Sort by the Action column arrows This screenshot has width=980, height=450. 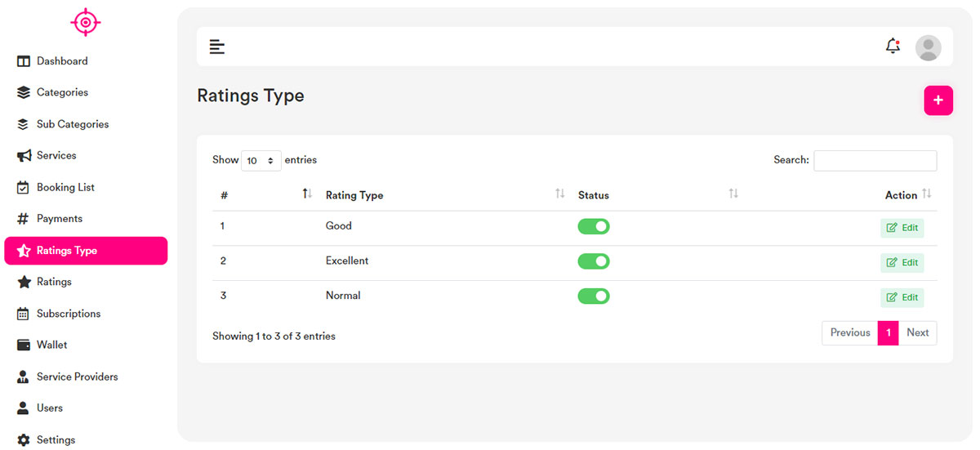pyautogui.click(x=926, y=194)
